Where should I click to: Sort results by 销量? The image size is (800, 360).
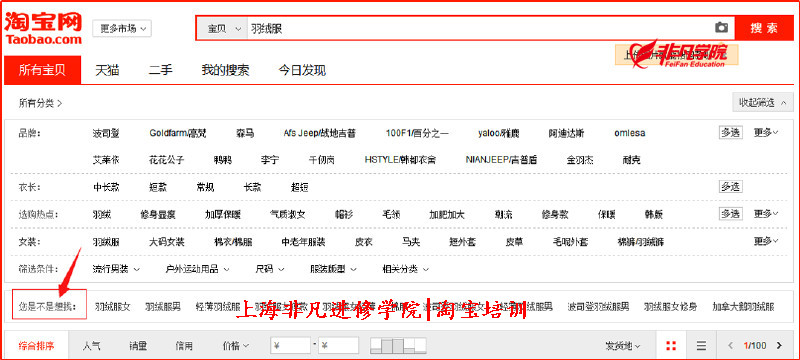pyautogui.click(x=138, y=346)
